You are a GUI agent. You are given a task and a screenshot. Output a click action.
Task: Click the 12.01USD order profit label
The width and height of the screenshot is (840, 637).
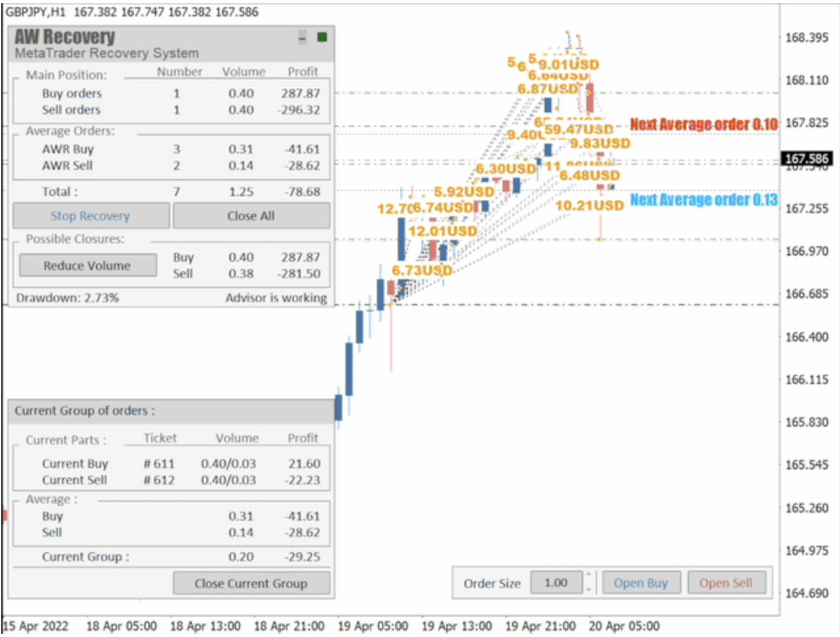pos(443,231)
